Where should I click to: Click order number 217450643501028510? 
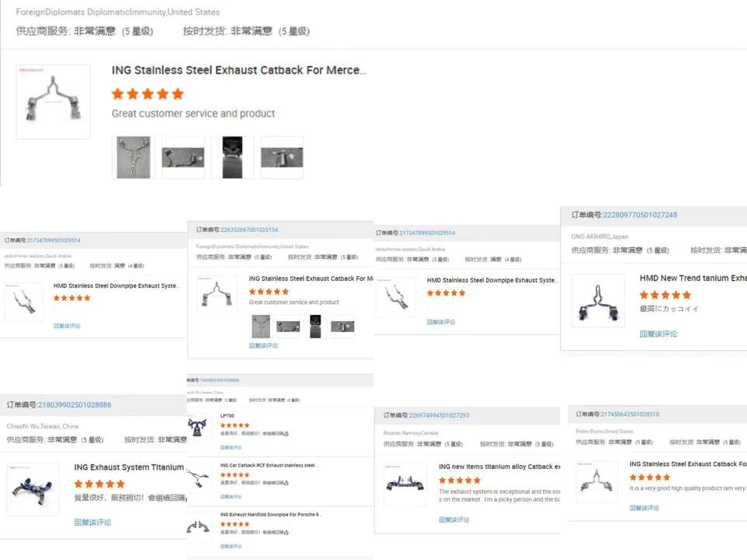point(628,415)
